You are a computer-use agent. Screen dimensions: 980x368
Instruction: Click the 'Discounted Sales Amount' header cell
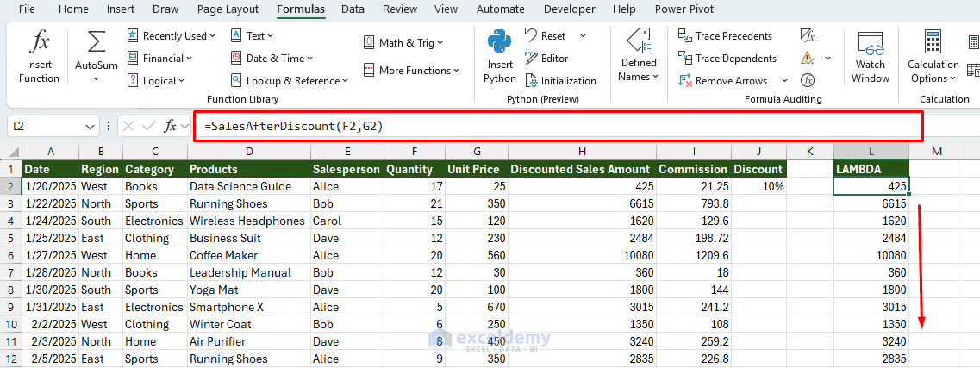[582, 169]
